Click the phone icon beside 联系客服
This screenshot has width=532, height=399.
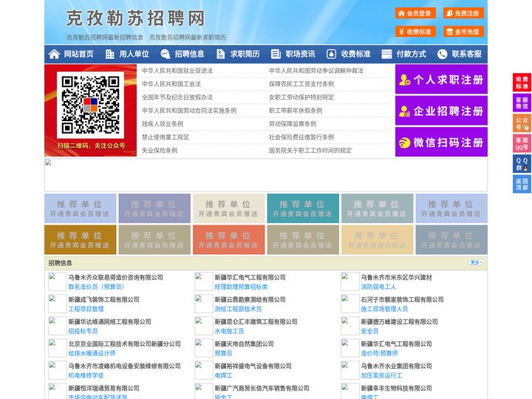[x=442, y=54]
